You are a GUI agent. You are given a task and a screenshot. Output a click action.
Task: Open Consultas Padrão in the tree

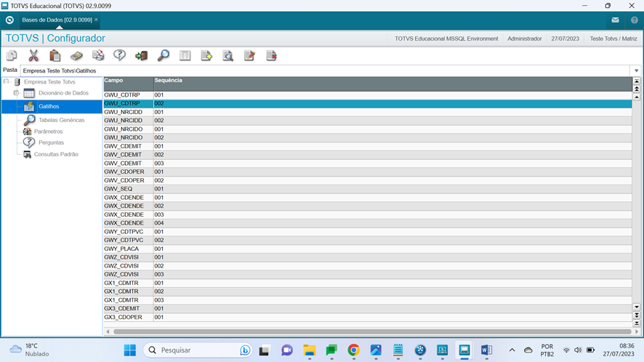tap(56, 154)
